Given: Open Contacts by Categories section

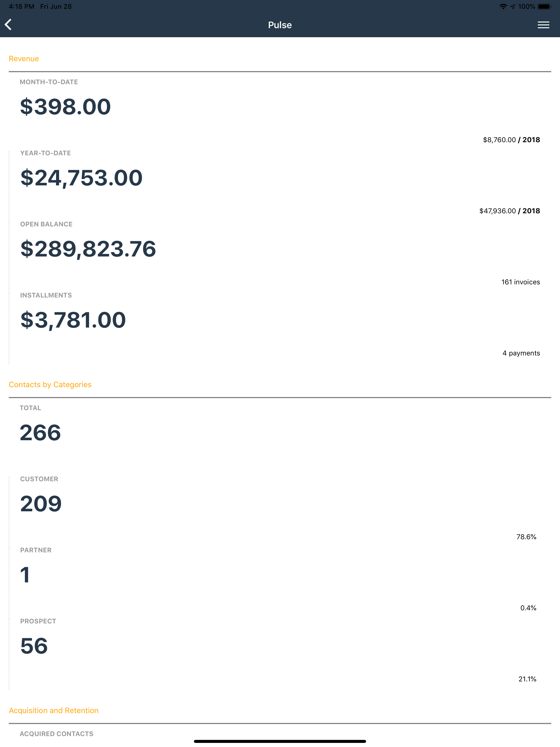Looking at the screenshot, I should point(50,385).
